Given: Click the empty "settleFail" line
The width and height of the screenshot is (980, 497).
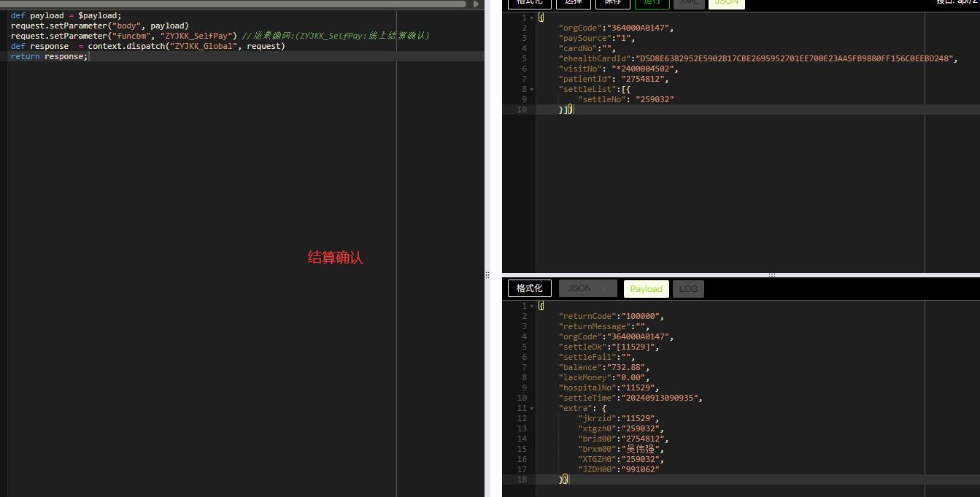Looking at the screenshot, I should click(597, 358).
